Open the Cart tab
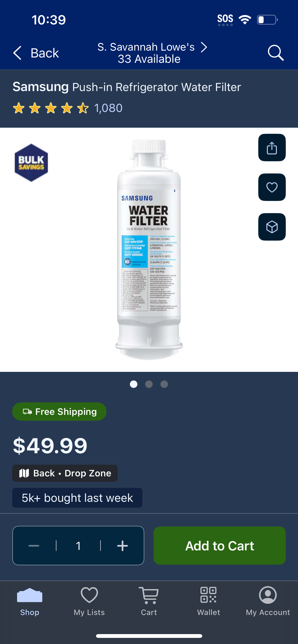 (x=149, y=602)
